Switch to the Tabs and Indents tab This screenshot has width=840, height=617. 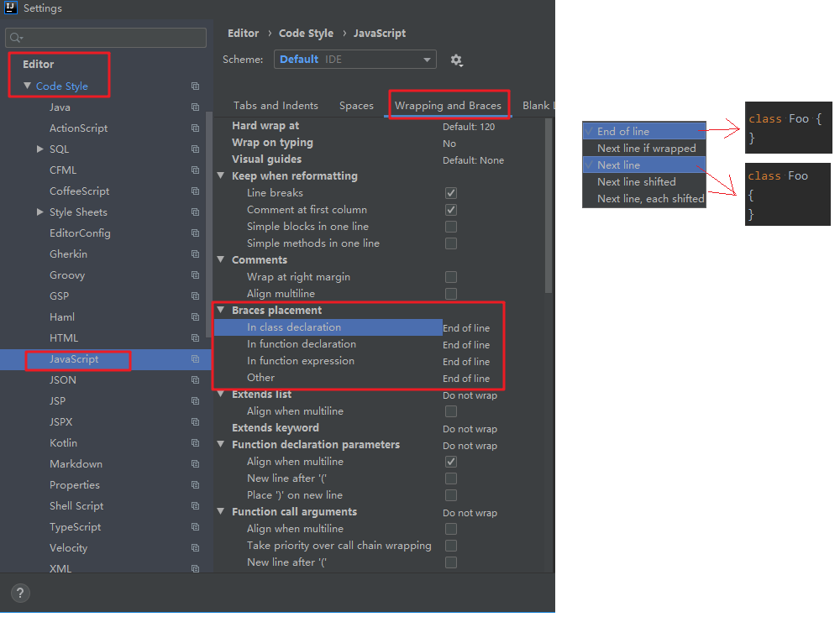point(276,106)
